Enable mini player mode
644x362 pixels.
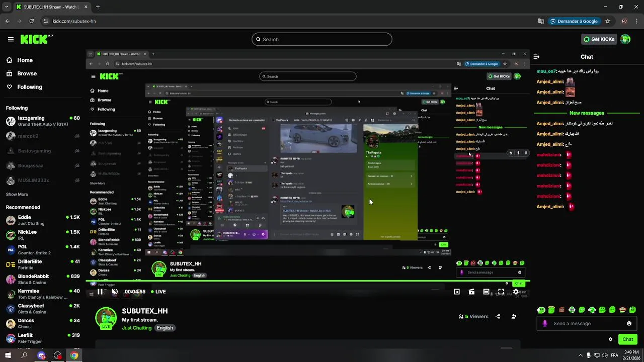click(457, 292)
